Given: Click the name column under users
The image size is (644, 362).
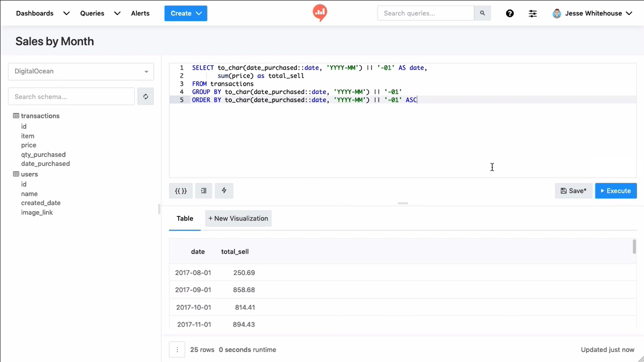Looking at the screenshot, I should (29, 194).
